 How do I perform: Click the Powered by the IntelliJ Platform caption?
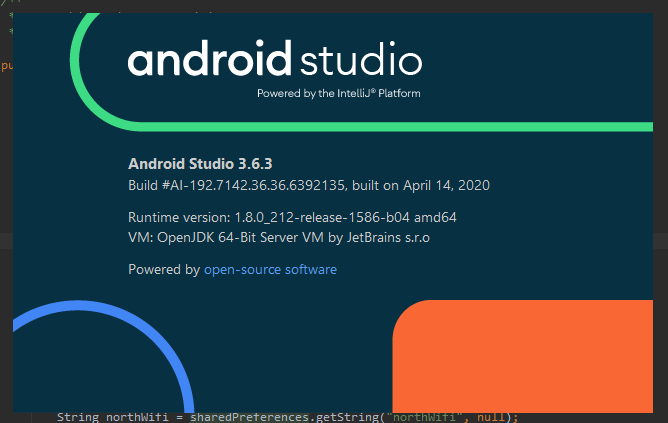click(339, 93)
